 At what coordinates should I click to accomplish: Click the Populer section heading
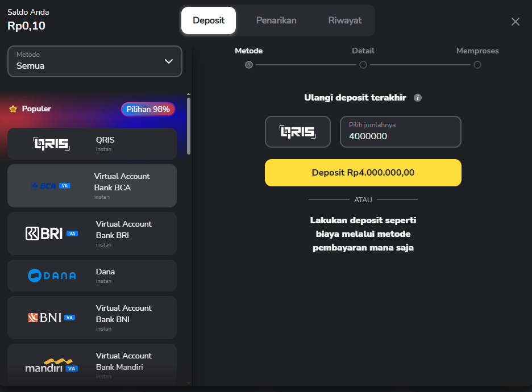(x=36, y=109)
